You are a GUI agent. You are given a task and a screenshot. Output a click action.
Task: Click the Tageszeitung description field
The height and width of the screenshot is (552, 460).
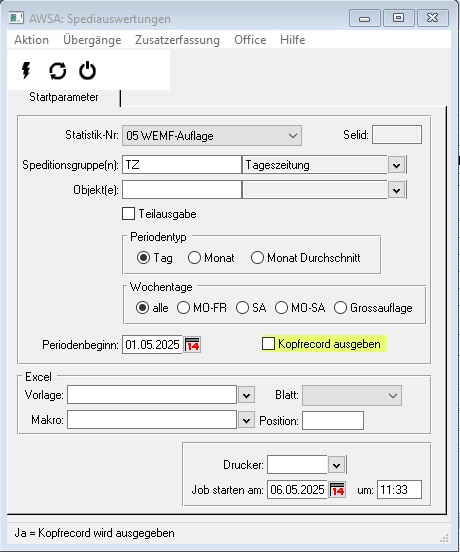pyautogui.click(x=315, y=165)
